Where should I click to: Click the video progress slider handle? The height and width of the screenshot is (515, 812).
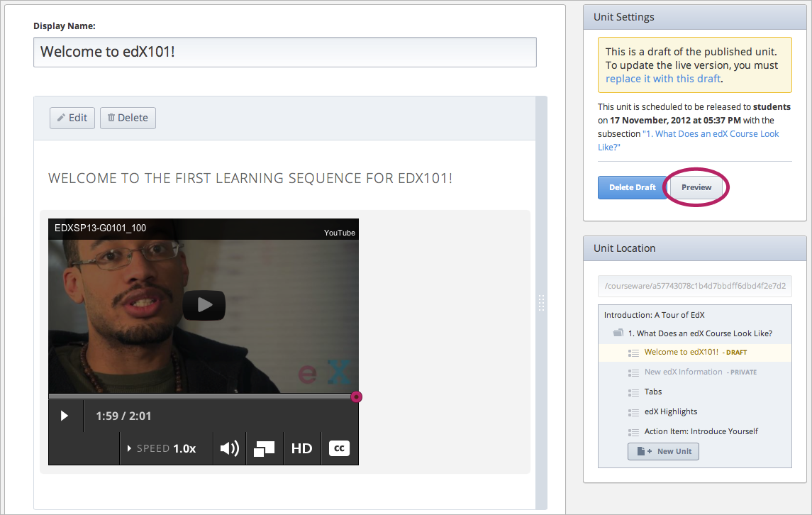[356, 397]
